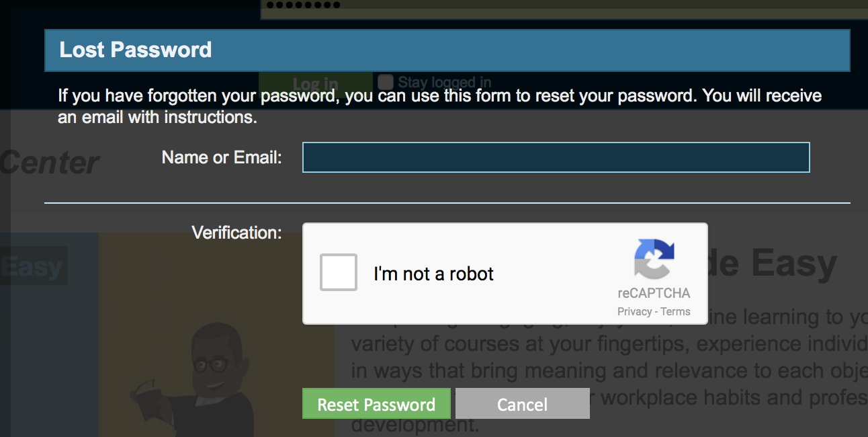Click the dimmed Easy tab on left
868x437 pixels.
34,266
